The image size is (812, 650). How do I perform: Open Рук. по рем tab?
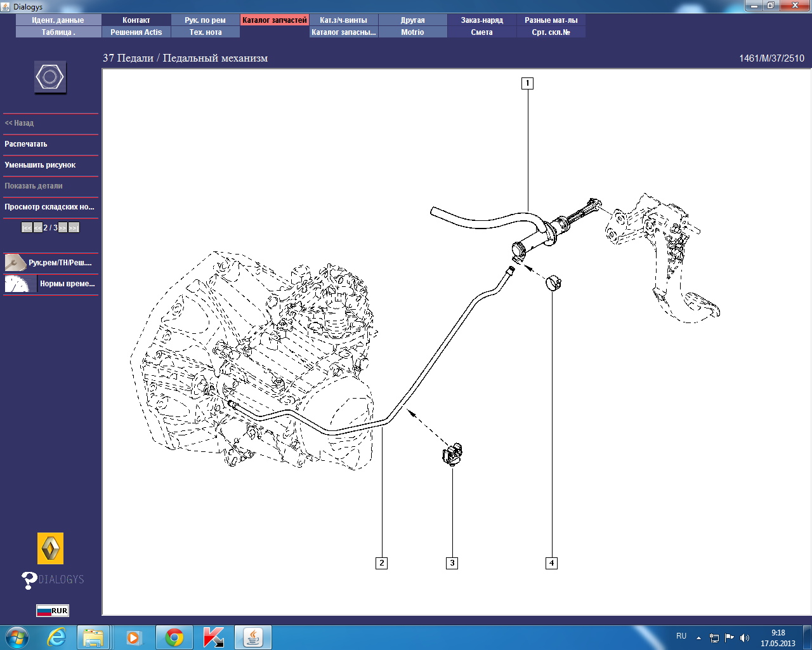[206, 20]
